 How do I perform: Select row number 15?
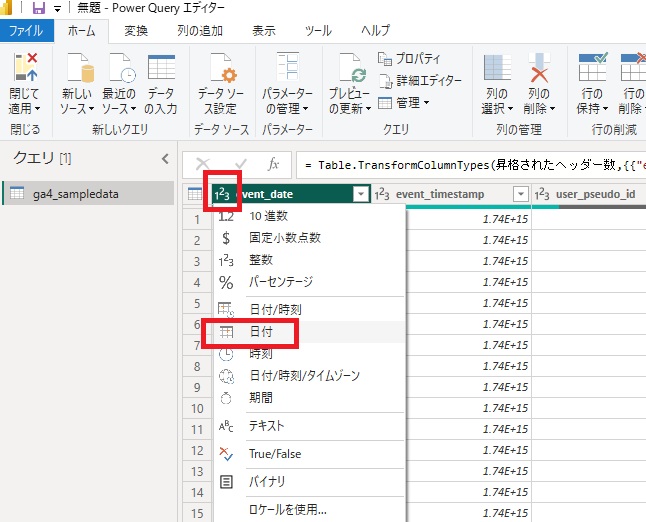click(x=197, y=513)
